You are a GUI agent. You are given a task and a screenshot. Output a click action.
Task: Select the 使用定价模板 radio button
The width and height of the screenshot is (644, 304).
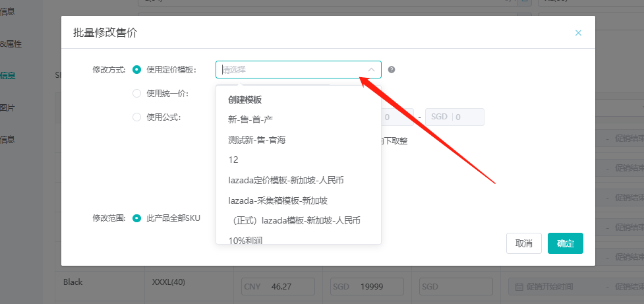[137, 70]
